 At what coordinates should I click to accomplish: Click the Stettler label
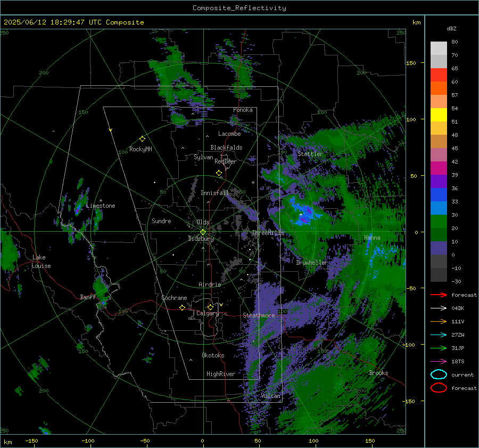pyautogui.click(x=310, y=154)
